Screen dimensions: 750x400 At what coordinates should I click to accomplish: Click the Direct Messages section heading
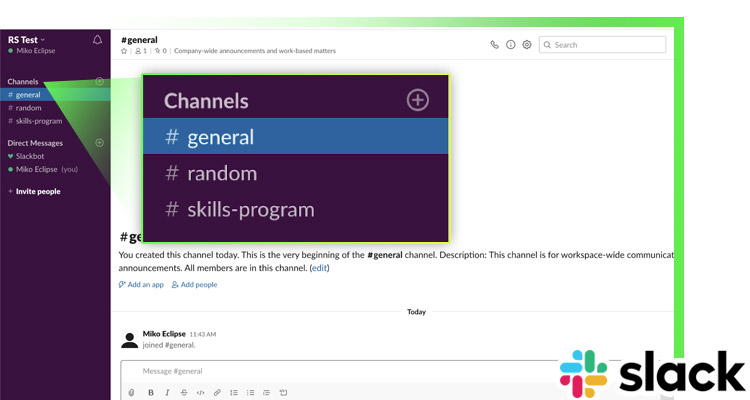pos(35,143)
